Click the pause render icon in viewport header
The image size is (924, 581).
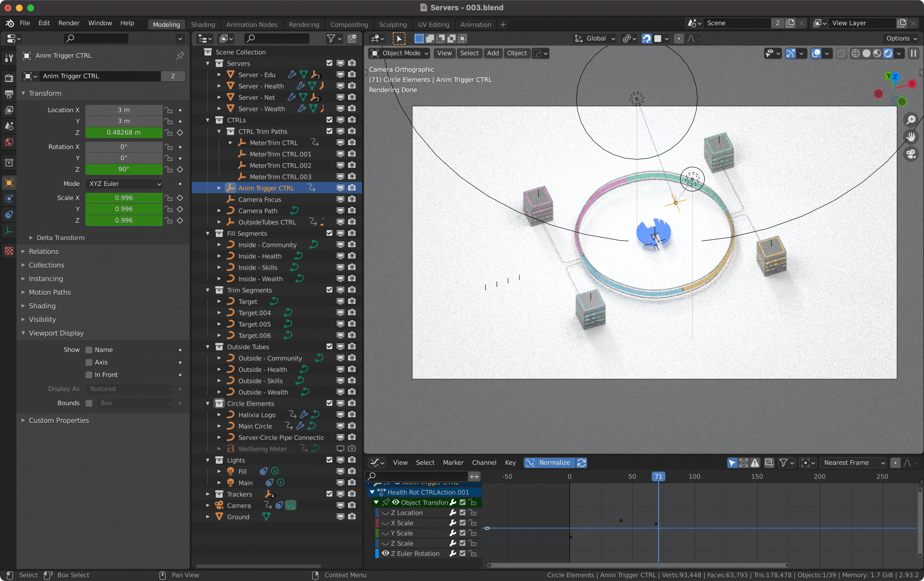(913, 53)
